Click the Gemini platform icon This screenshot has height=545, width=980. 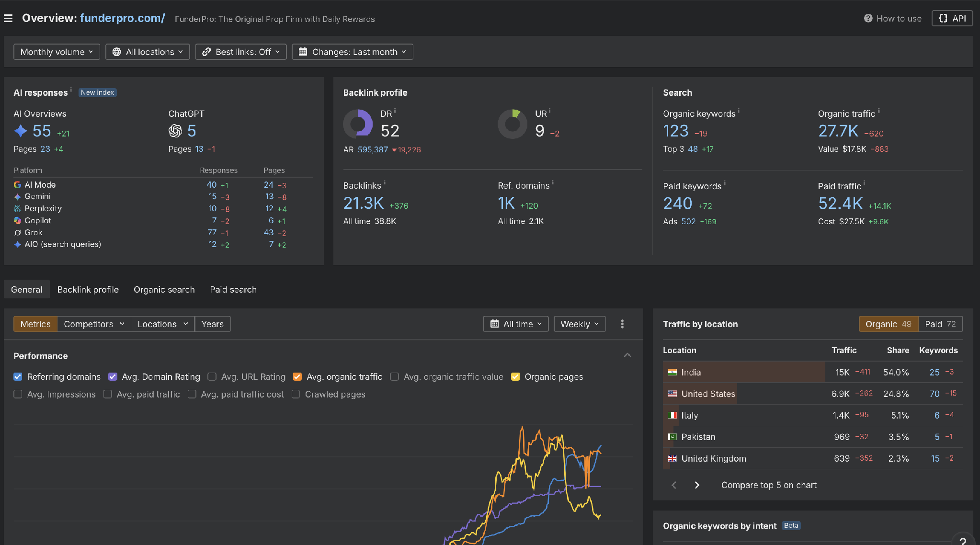tap(18, 197)
